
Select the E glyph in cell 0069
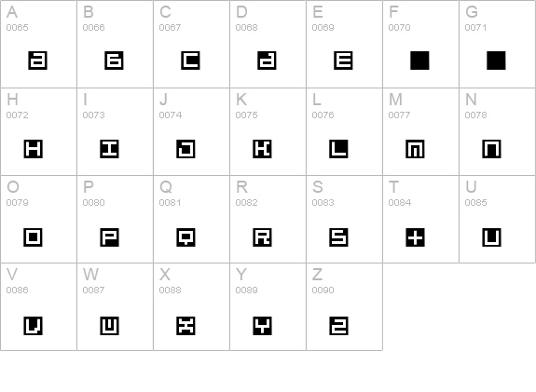point(343,61)
